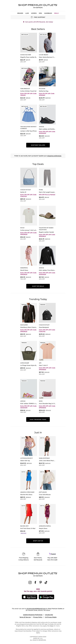Click the Shop Top Deals button
76x644 pixels.
[38, 286]
